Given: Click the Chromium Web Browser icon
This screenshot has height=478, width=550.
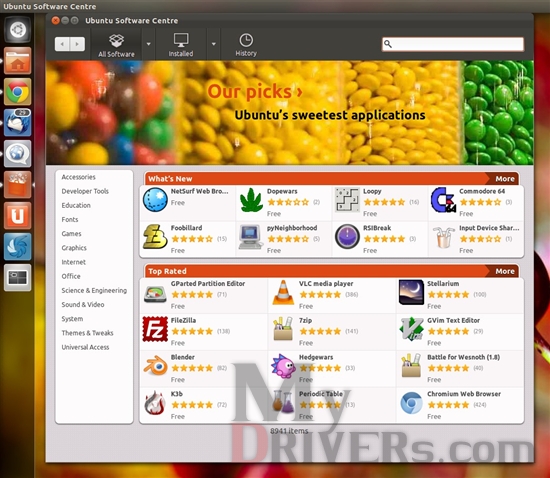Looking at the screenshot, I should pos(411,403).
